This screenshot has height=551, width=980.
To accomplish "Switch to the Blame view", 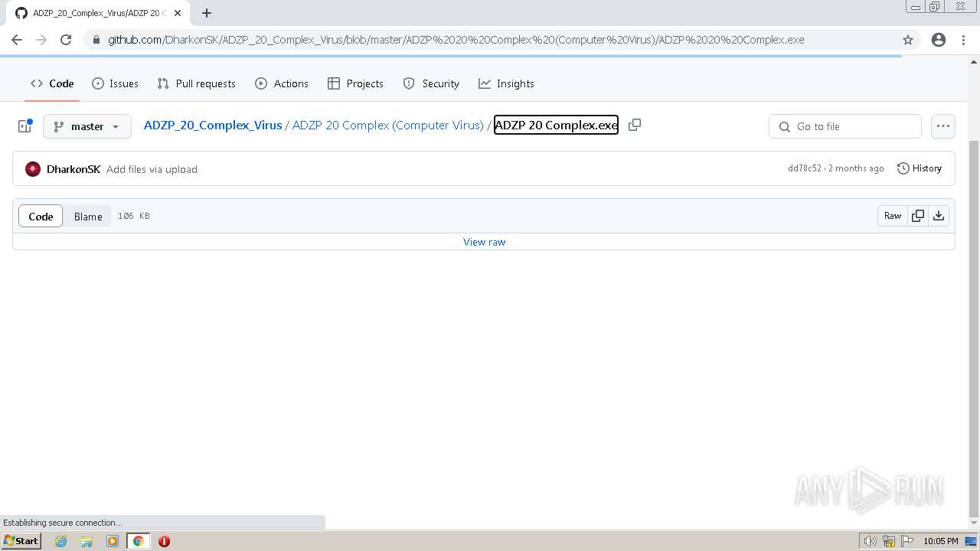I will tap(88, 217).
